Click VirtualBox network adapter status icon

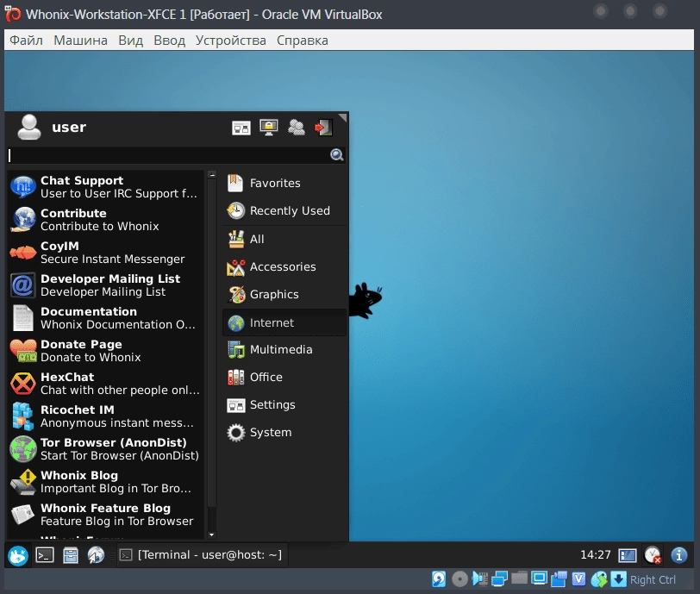(x=499, y=579)
